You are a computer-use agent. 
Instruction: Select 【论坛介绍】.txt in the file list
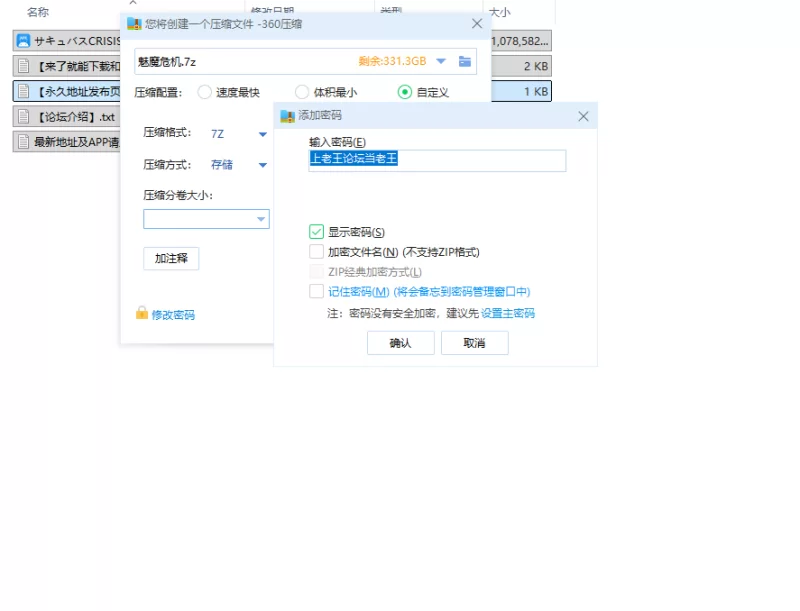pos(67,117)
